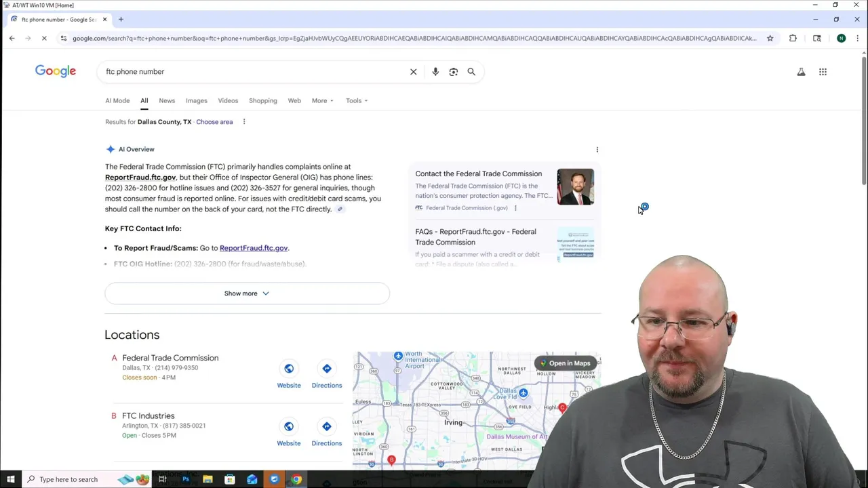
Task: Close the ftc phone number tab
Action: [104, 19]
